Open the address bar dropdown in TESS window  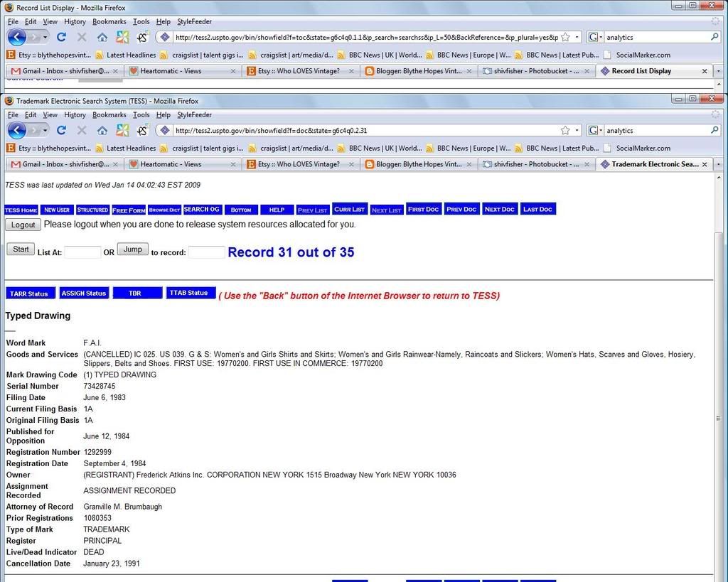577,131
